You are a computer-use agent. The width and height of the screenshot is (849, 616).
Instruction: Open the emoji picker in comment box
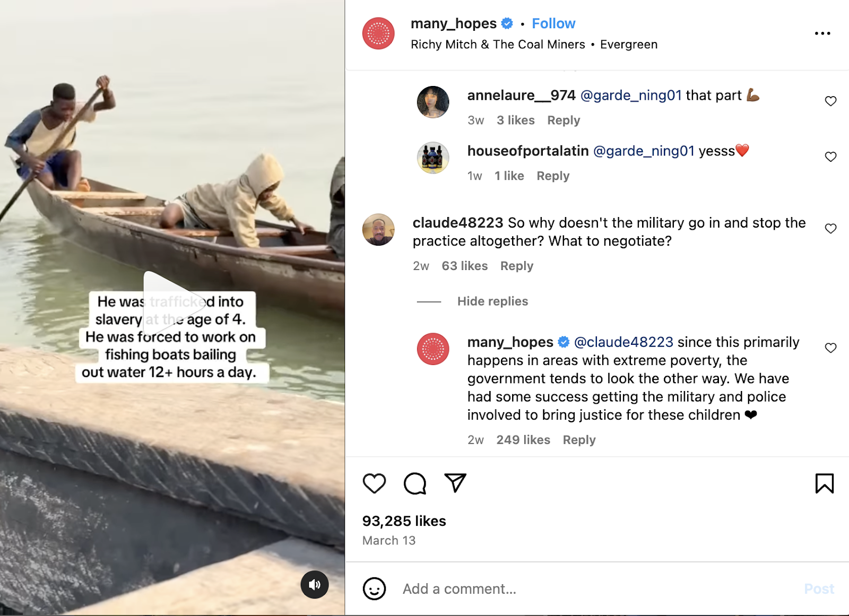(x=374, y=589)
